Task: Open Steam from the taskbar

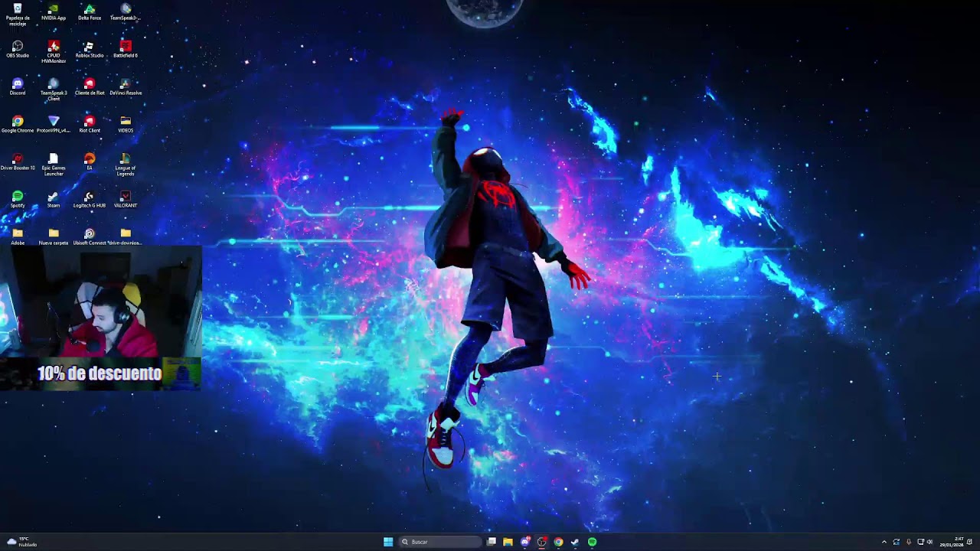Action: point(575,542)
